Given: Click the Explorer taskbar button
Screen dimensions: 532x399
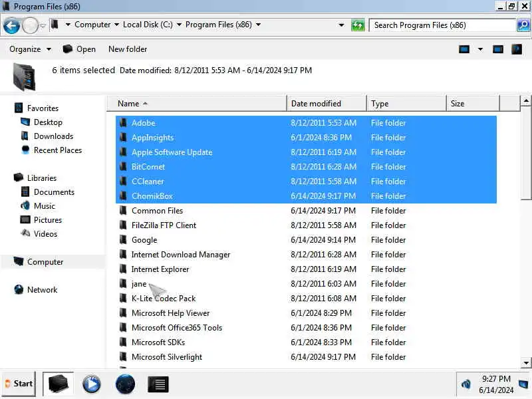Looking at the screenshot, I should tap(59, 384).
